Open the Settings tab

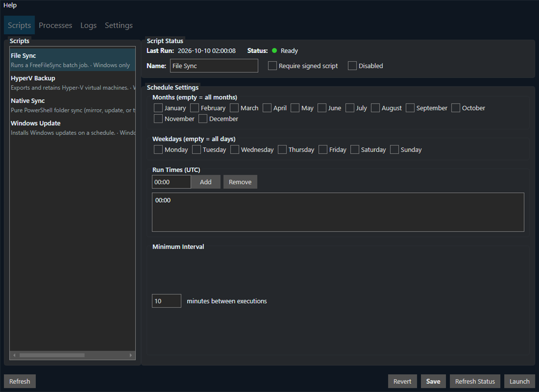119,25
